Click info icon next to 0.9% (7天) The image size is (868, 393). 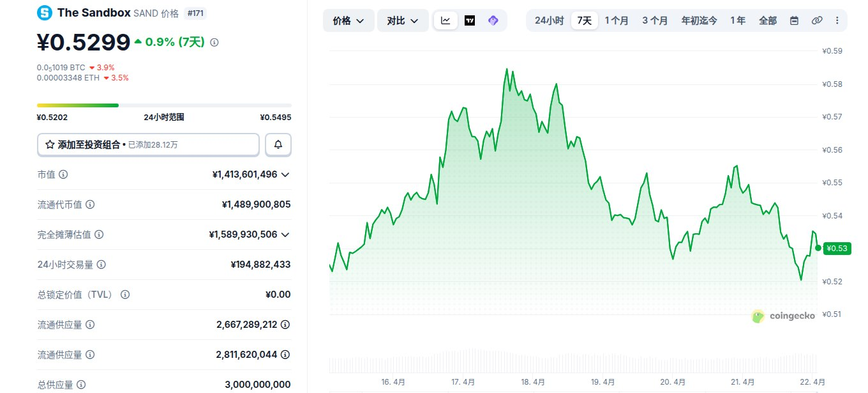pos(214,42)
